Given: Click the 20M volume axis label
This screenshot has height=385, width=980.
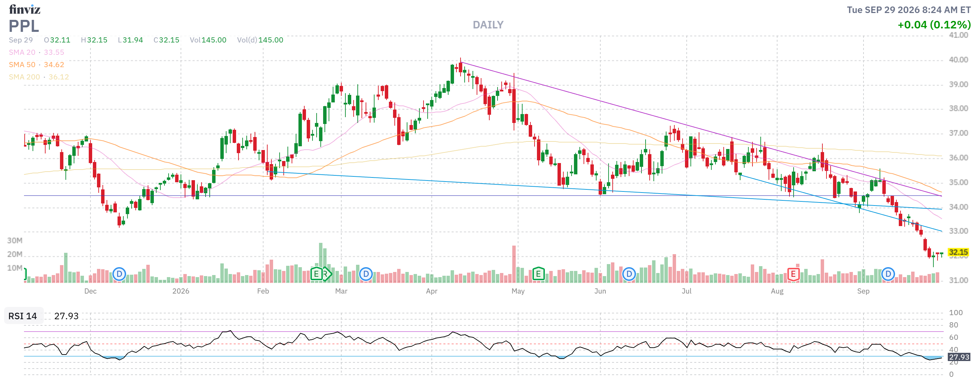Looking at the screenshot, I should (15, 254).
